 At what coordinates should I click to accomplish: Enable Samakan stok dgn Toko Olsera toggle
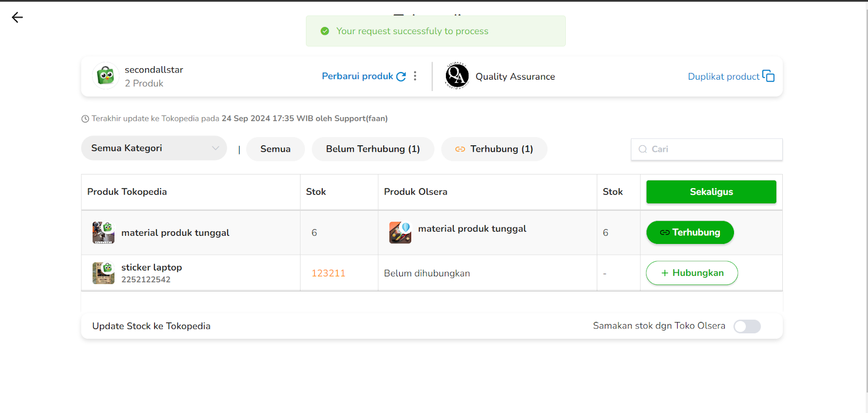point(747,326)
